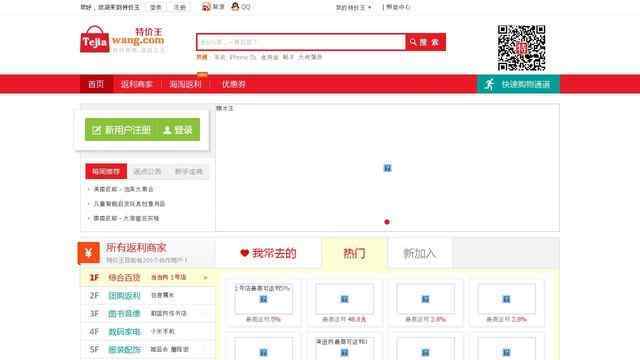Viewport: 640px width, 360px height.
Task: Open the 2F 团购返利 category row
Action: pos(148,295)
